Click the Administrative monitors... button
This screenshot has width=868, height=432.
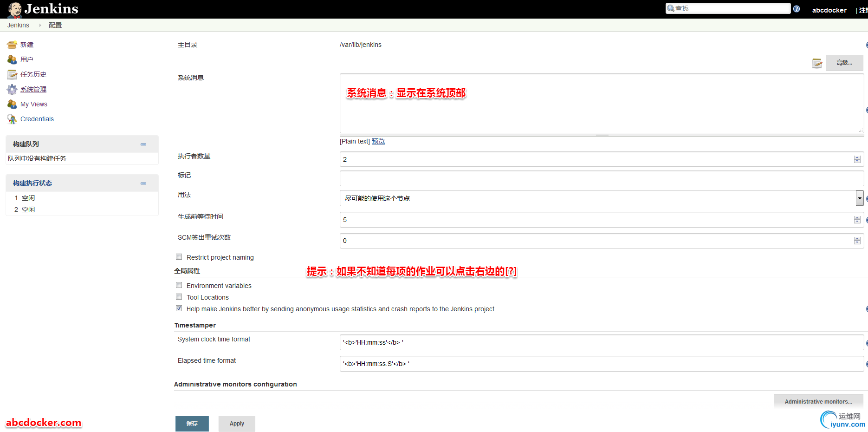818,401
